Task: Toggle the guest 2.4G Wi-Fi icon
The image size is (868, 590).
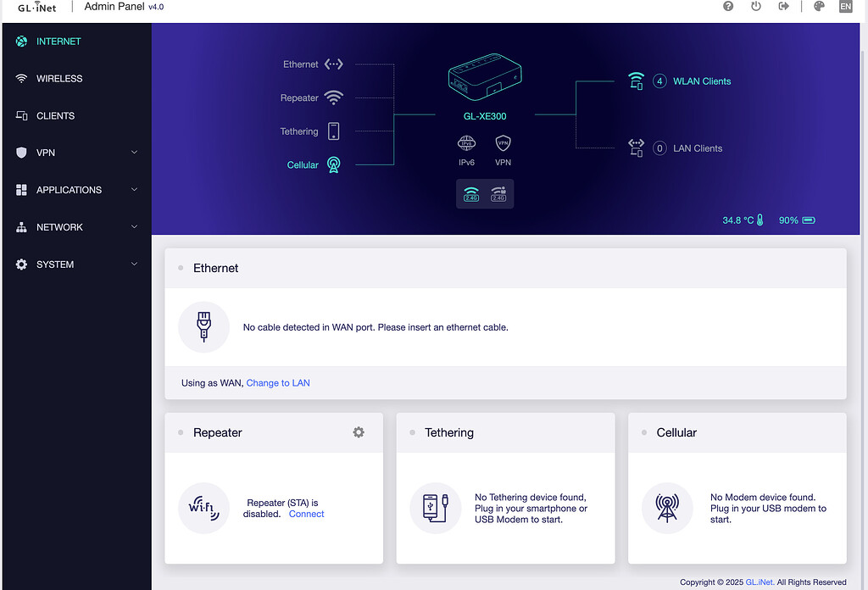Action: pos(498,194)
